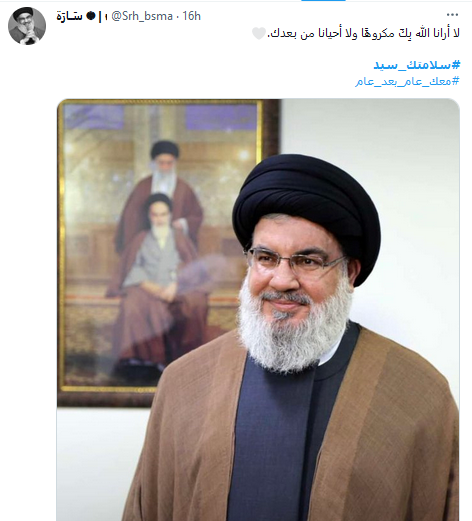Click the dot separator before 16h
Screen dimensions: 472x521
pos(178,16)
